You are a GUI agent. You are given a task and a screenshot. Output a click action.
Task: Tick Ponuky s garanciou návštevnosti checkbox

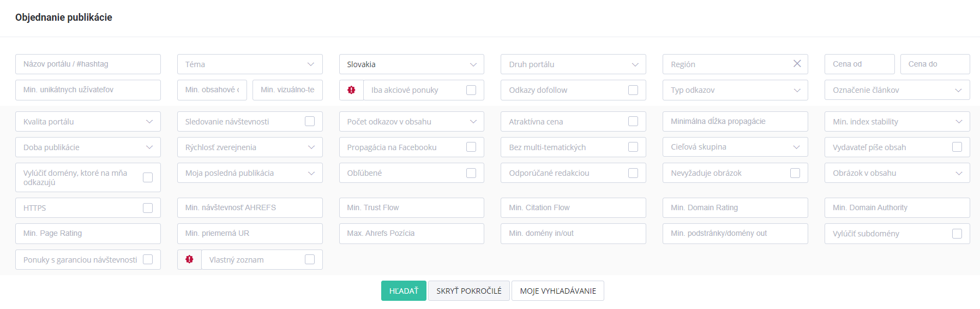click(x=147, y=259)
